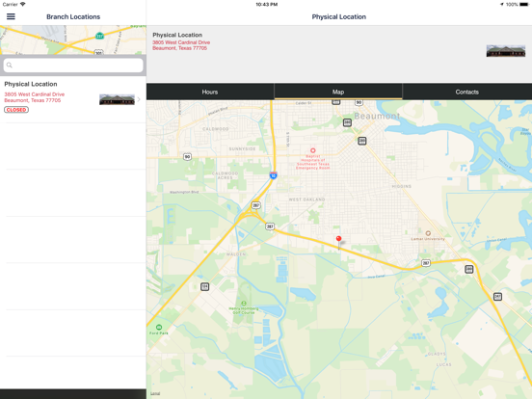Click the Highway 90 shield on left
This screenshot has width=532, height=399.
pyautogui.click(x=187, y=156)
